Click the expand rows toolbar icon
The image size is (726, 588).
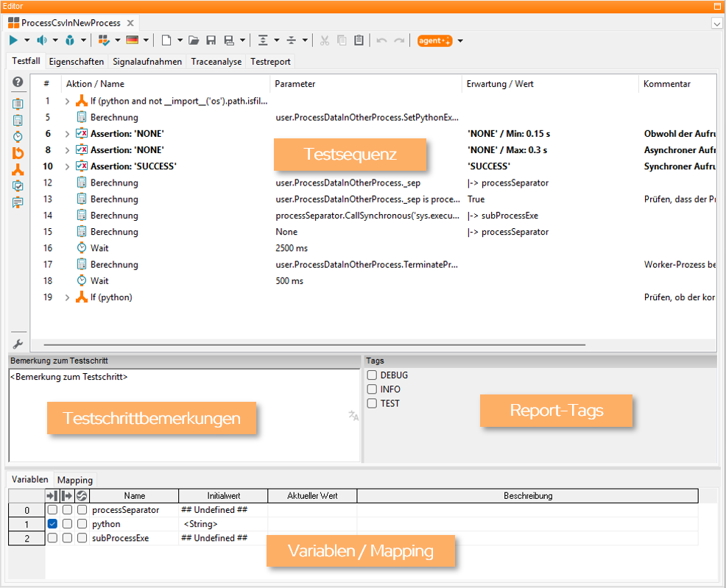click(263, 40)
